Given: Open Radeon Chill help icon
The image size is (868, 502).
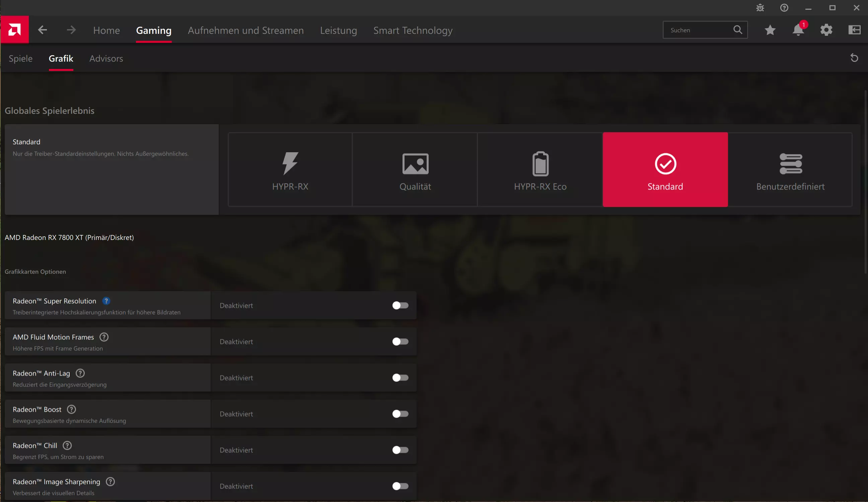Looking at the screenshot, I should click(67, 445).
